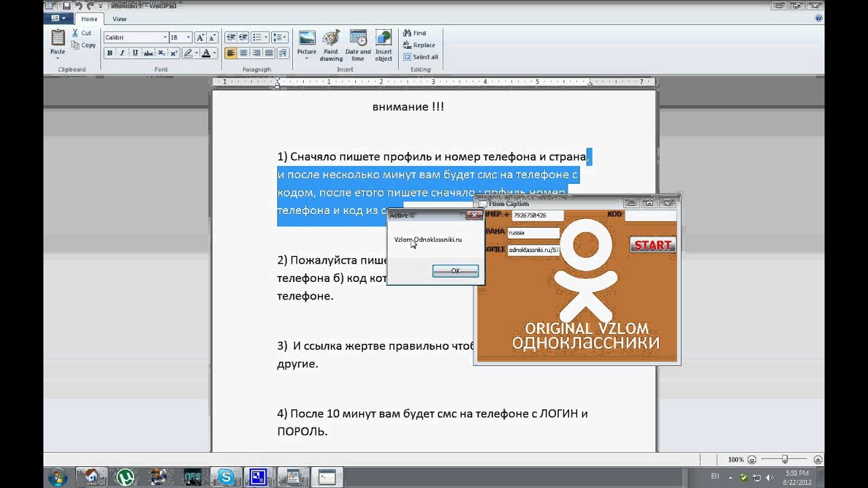Open the bullet list style dropdown arrow

tap(267, 37)
